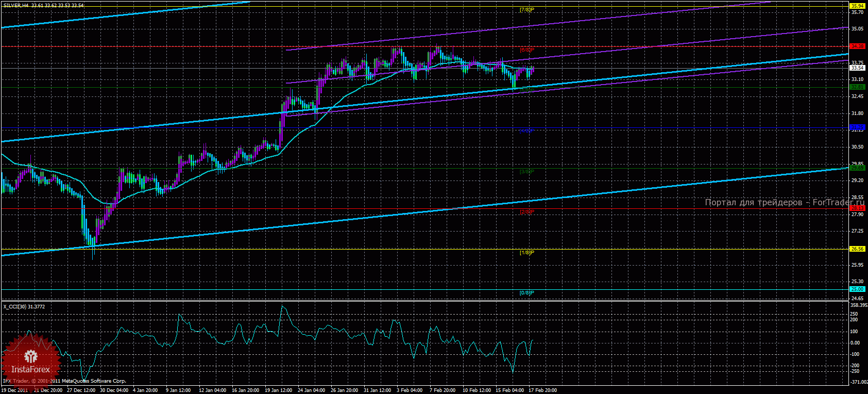Viewport: 868px width, 394px height.
Task: Click the 9 Jan 12:00 time label
Action: (x=178, y=390)
